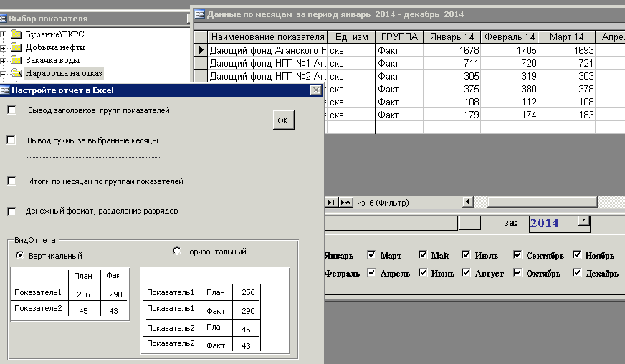625x364 pixels.
Task: Click cell Дающий фонд НГП №2
Action: (267, 76)
